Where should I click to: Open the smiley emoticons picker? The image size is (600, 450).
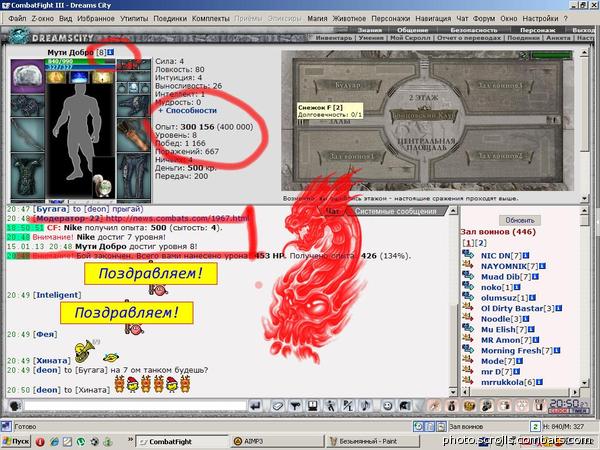pyautogui.click(x=388, y=406)
